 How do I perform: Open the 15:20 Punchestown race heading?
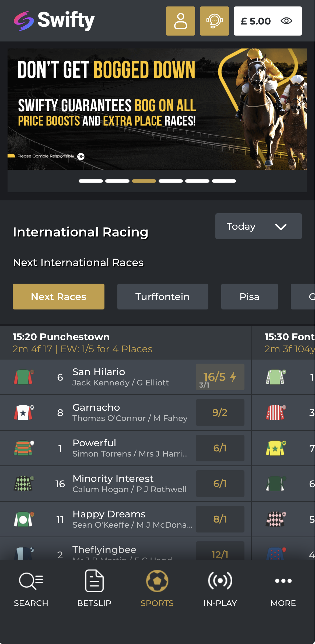click(x=61, y=337)
